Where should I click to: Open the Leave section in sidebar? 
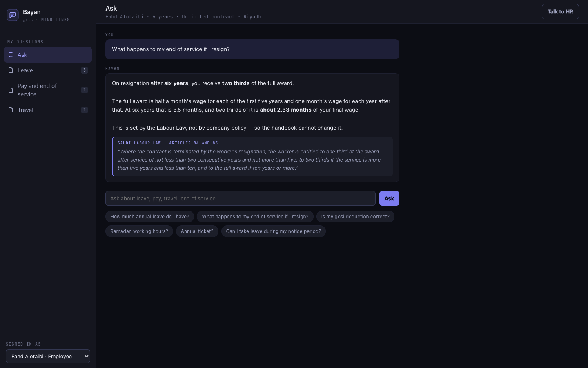click(48, 70)
